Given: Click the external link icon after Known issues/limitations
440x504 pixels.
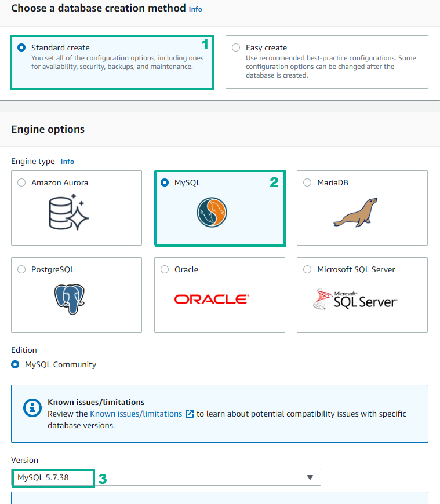Looking at the screenshot, I should [190, 414].
